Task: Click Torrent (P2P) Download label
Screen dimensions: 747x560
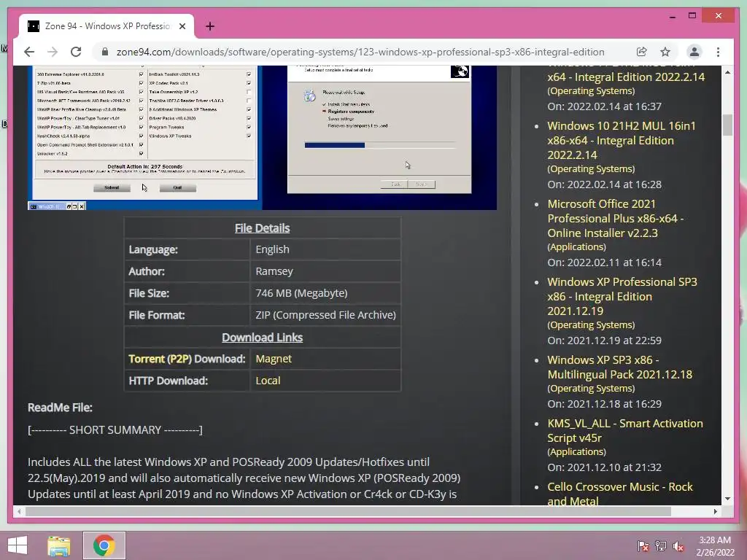Action: tap(187, 359)
